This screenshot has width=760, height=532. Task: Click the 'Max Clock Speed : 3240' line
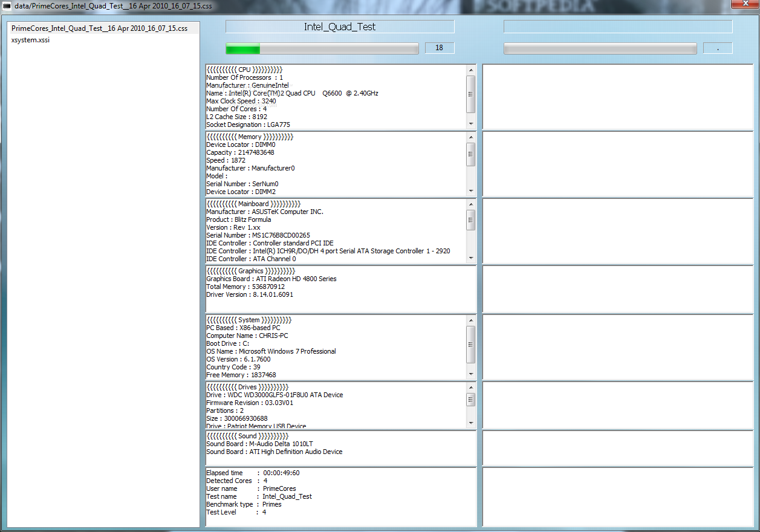click(241, 101)
